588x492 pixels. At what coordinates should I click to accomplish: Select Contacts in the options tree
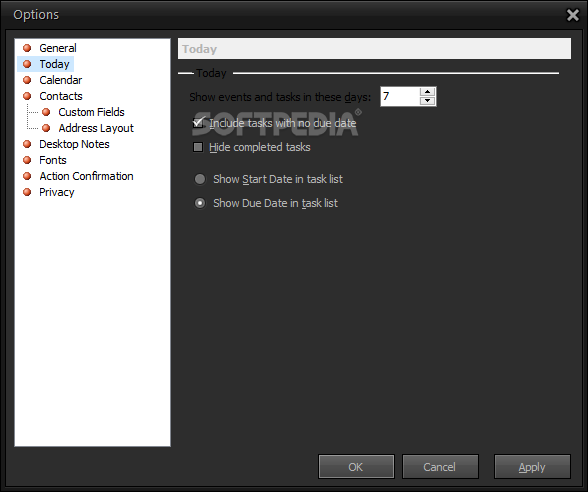coord(61,96)
